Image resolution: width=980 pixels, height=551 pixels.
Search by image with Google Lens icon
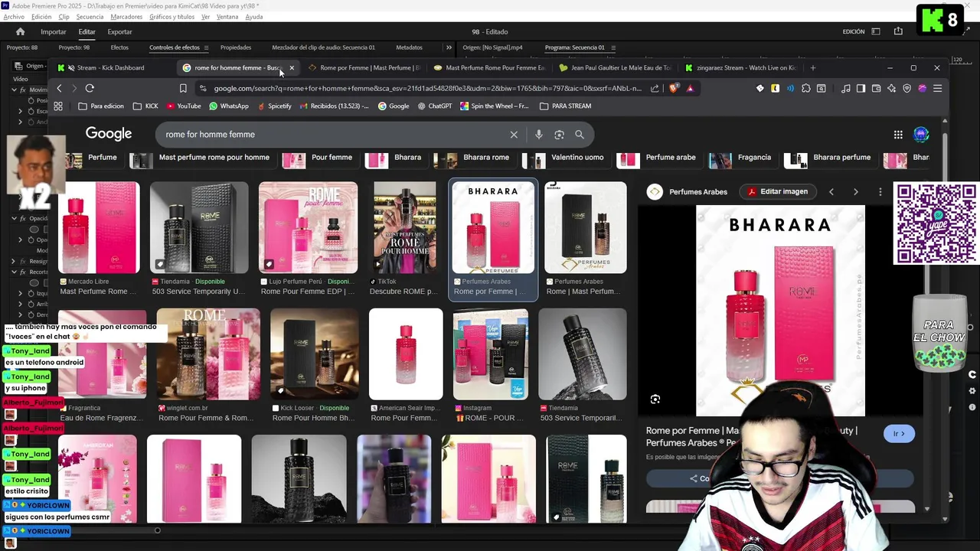click(x=559, y=135)
